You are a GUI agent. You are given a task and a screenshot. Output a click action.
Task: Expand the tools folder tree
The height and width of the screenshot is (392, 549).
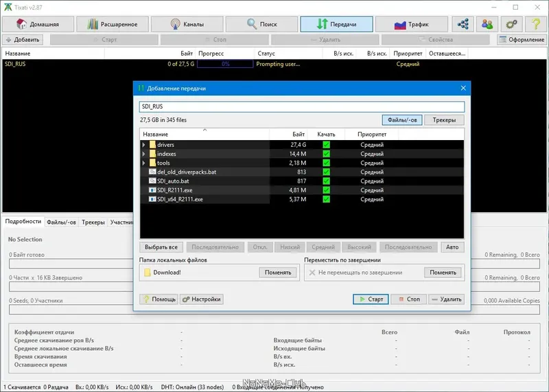coord(143,163)
